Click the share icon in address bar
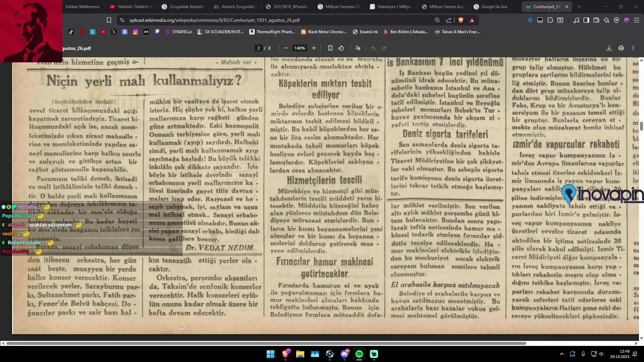Image resolution: width=644 pixels, height=362 pixels. point(449,20)
